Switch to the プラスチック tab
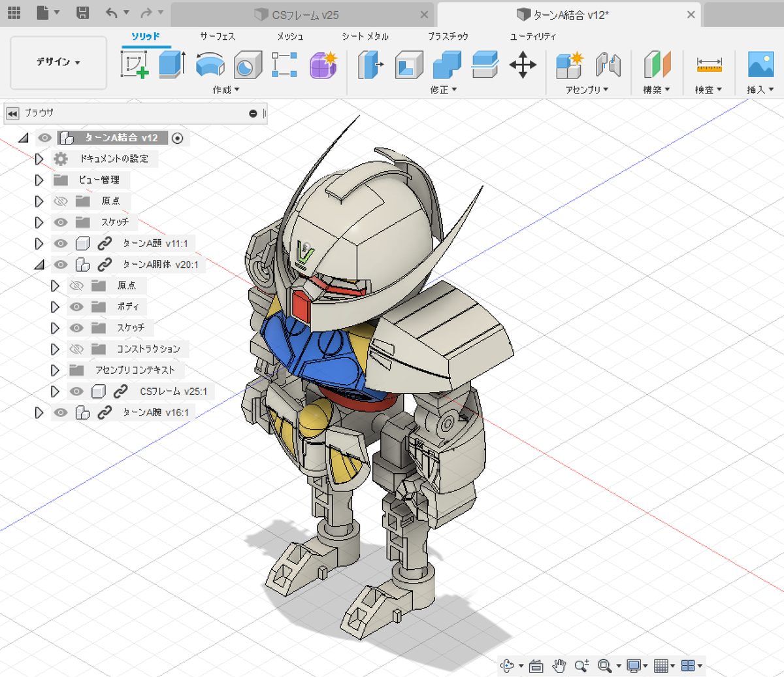Image resolution: width=784 pixels, height=677 pixels. 448,37
